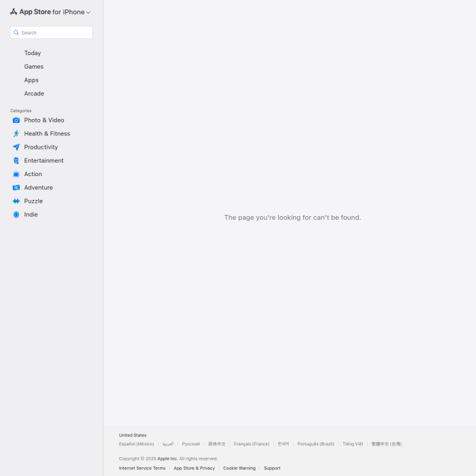Open the Apps section
The image size is (476, 476).
coord(31,80)
